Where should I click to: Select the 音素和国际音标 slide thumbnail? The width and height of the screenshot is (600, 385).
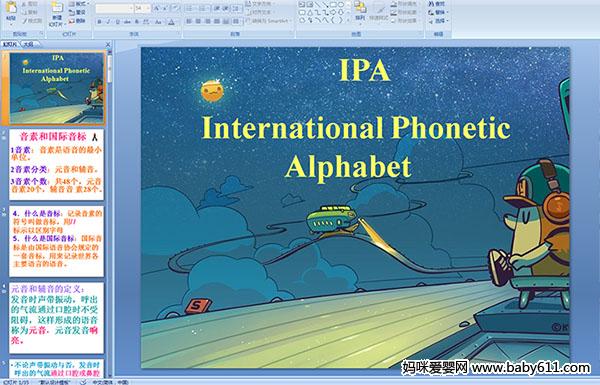(57, 165)
